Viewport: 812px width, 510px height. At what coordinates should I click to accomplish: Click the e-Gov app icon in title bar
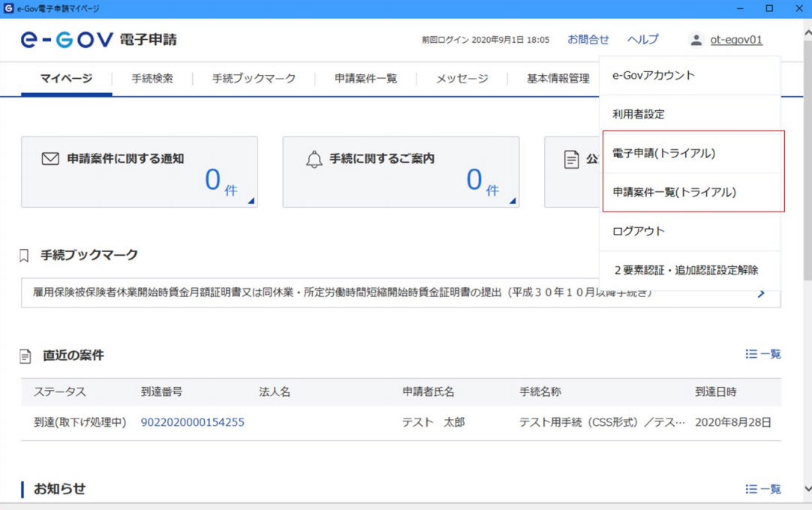click(8, 8)
